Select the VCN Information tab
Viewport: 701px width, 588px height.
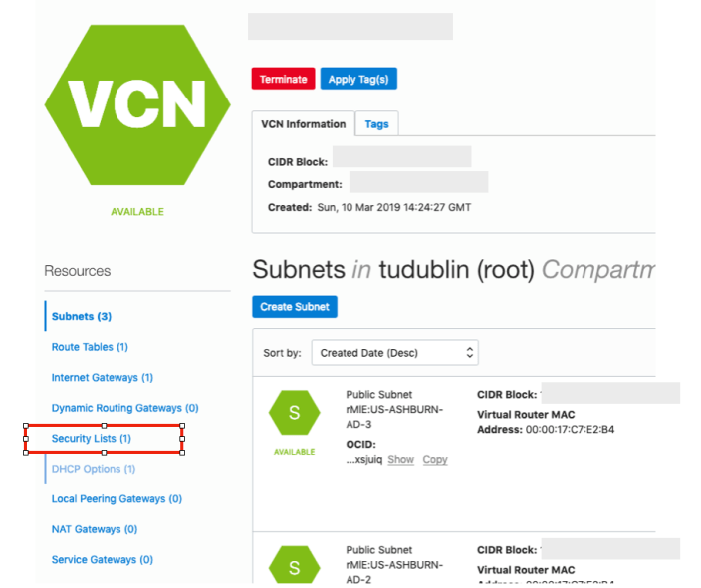303,124
